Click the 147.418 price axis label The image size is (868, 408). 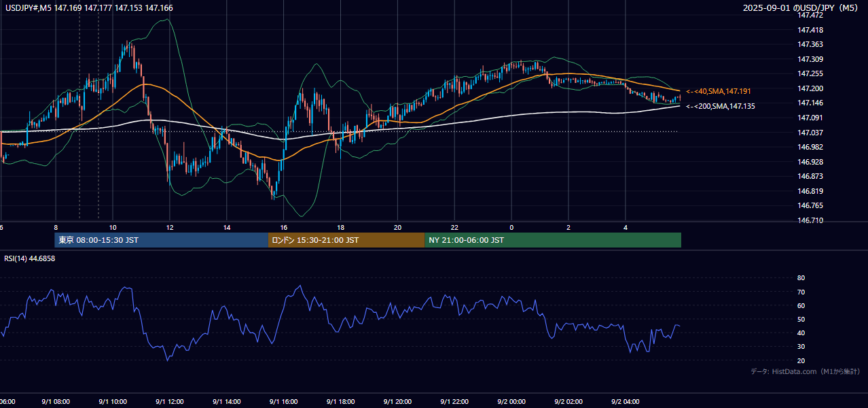point(810,30)
